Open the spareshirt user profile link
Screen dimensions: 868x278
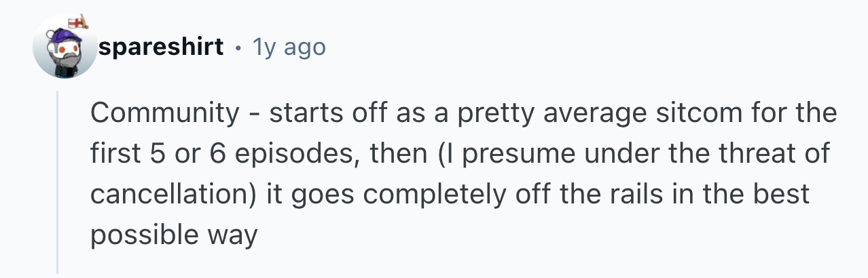[x=160, y=47]
